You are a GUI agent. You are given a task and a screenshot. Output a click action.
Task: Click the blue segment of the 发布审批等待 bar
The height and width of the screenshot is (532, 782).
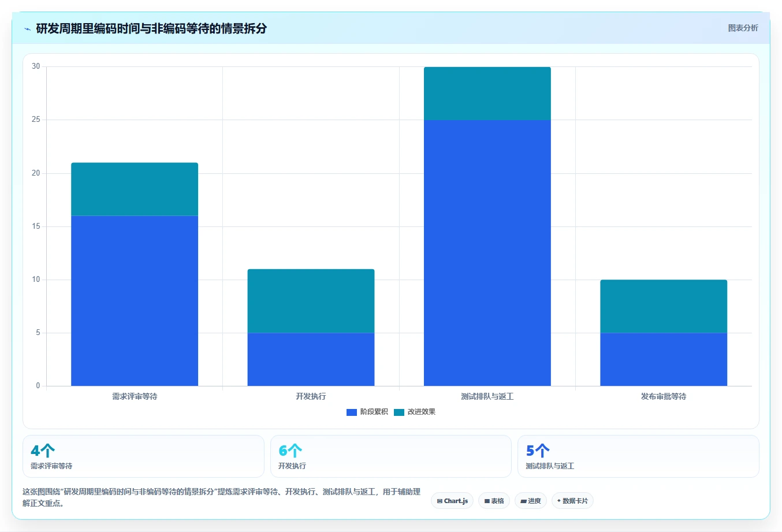click(664, 359)
